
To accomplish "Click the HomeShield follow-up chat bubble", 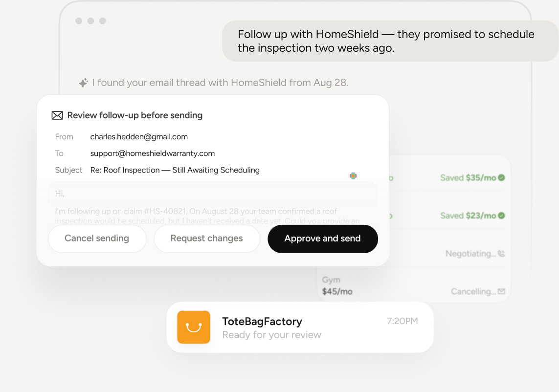I will pos(390,41).
